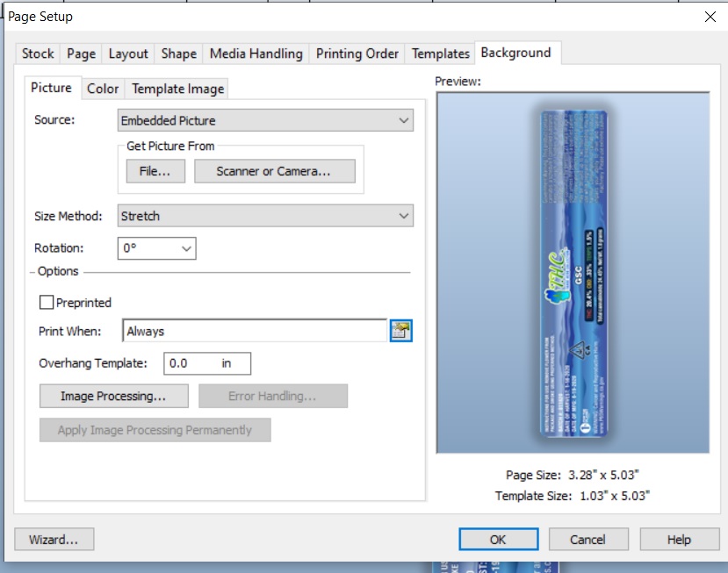Click the Template Size text
This screenshot has height=573, width=728.
(572, 496)
